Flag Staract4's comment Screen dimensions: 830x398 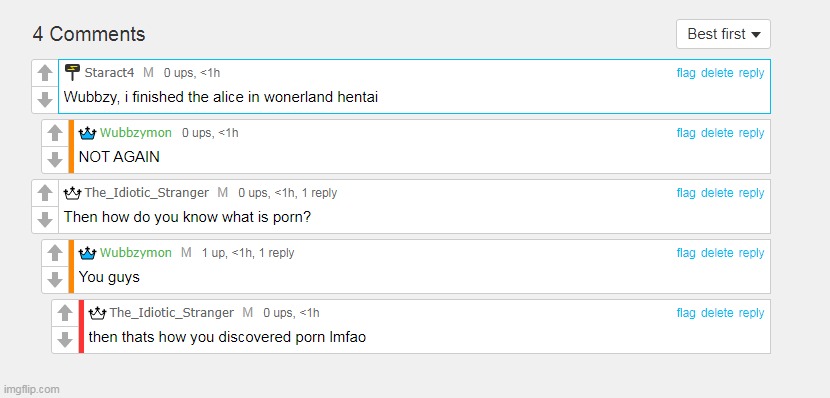pos(685,73)
